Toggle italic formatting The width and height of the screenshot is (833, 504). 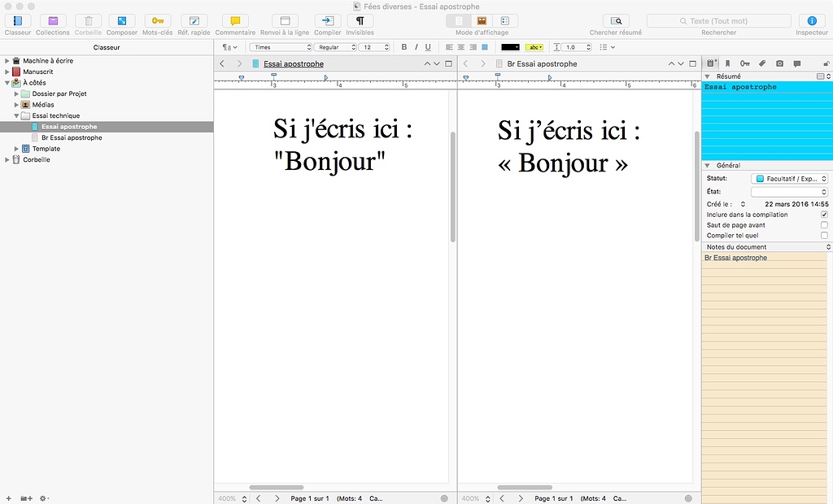(x=416, y=47)
